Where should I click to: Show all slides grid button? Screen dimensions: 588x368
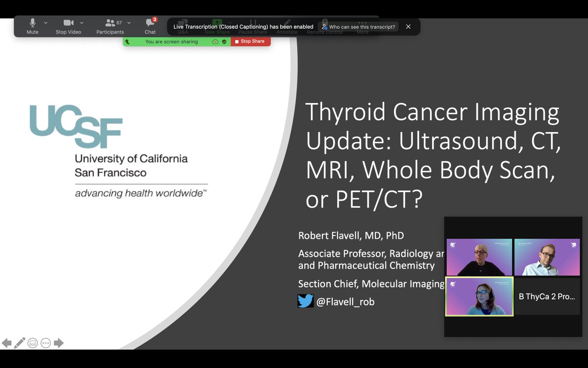[x=33, y=343]
